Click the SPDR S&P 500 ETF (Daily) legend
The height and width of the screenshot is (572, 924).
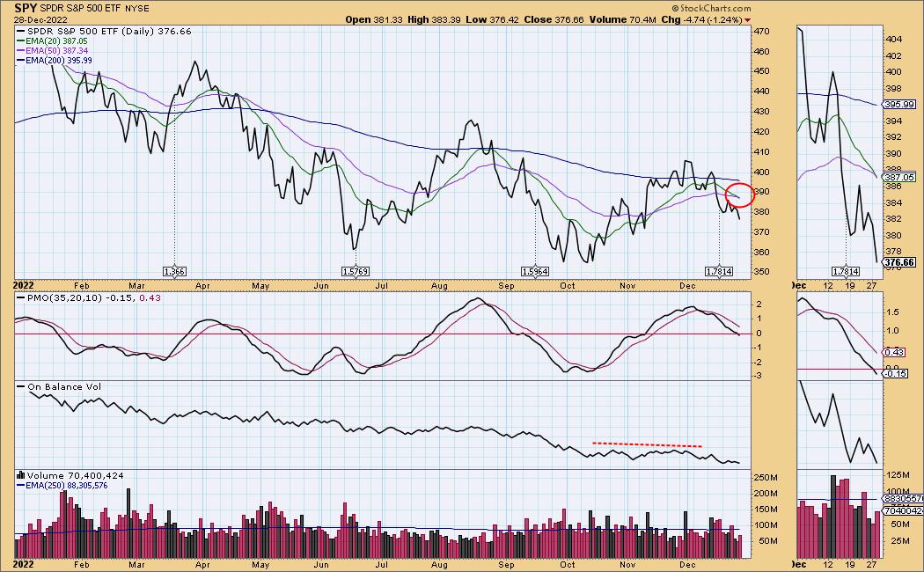point(105,31)
